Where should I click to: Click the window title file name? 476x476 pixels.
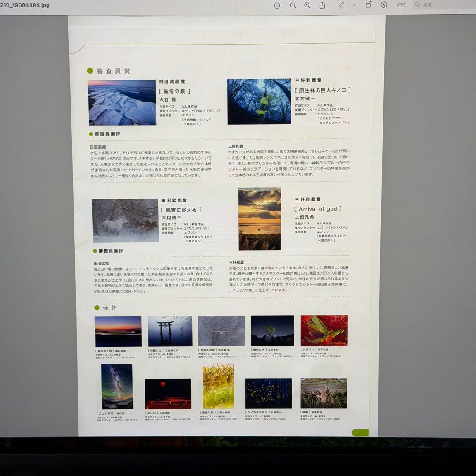pos(25,5)
